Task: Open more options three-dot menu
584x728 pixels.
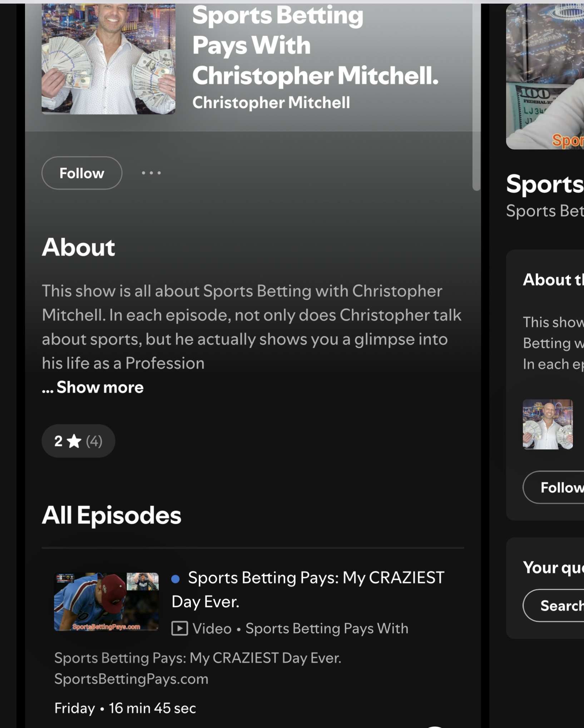Action: [x=151, y=173]
